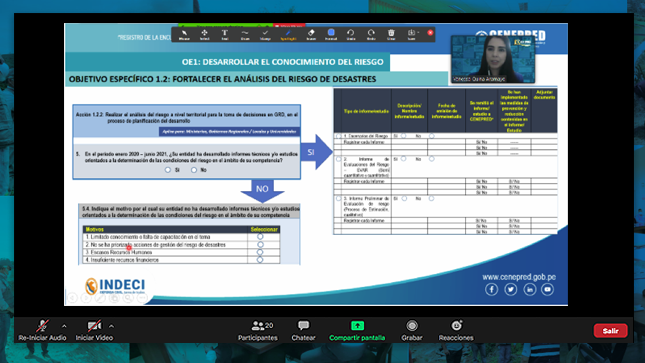This screenshot has height=363, width=645.
Task: Expand video options chevron next to camera
Action: tap(111, 326)
